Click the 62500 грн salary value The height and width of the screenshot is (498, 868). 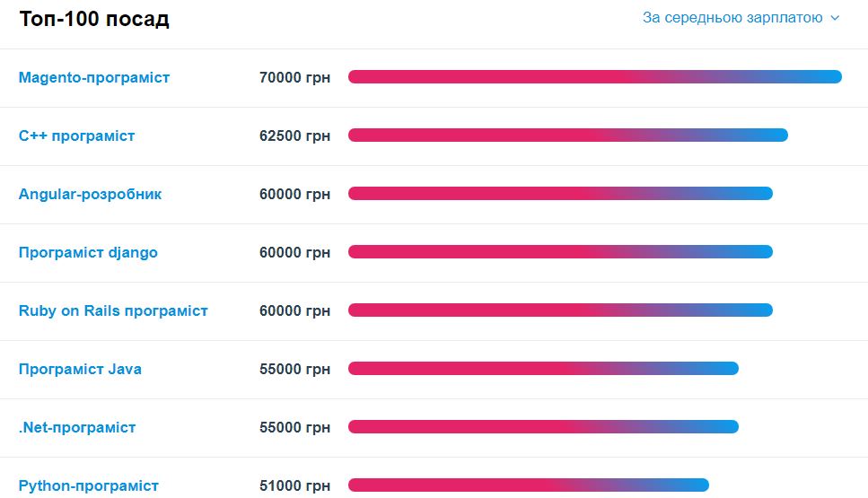click(294, 135)
